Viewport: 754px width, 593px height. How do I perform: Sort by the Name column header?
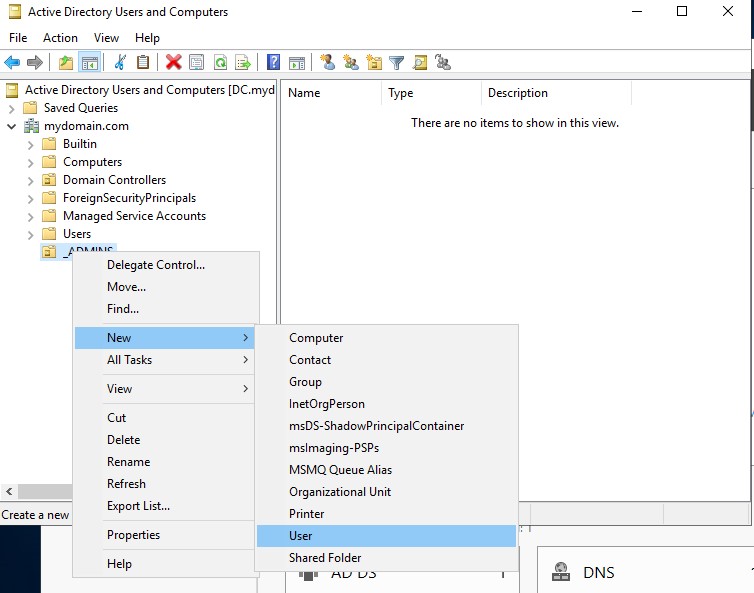[x=332, y=93]
